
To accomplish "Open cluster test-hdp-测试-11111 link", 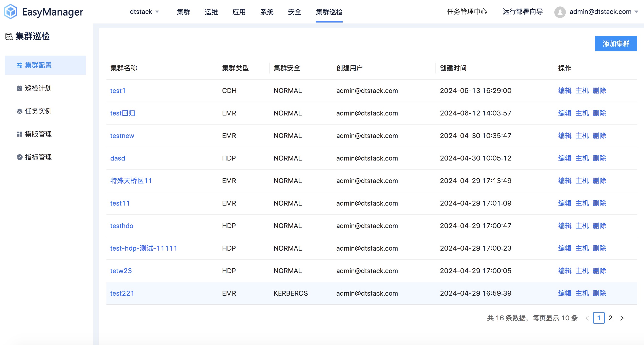I will coord(144,248).
